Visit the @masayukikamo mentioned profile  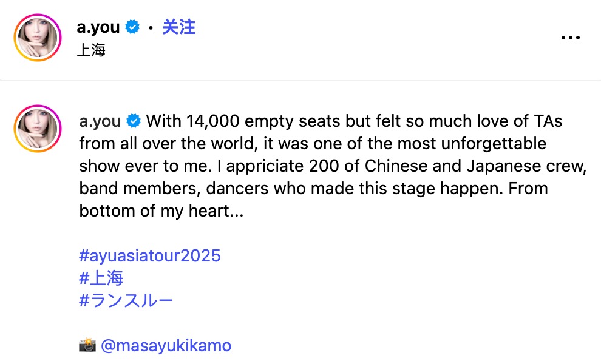pos(166,346)
